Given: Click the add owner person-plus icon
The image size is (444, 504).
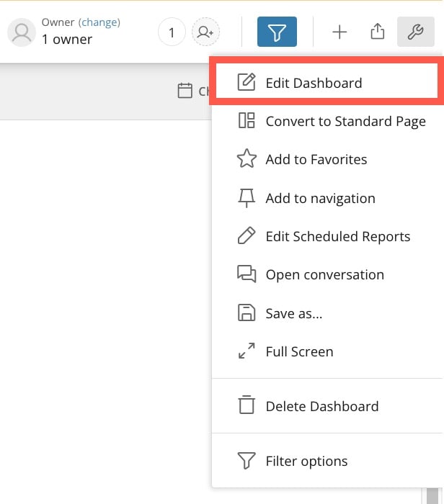Looking at the screenshot, I should pyautogui.click(x=205, y=32).
